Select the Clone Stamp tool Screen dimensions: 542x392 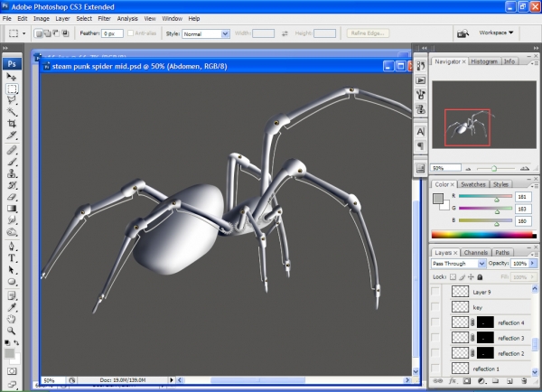click(12, 173)
